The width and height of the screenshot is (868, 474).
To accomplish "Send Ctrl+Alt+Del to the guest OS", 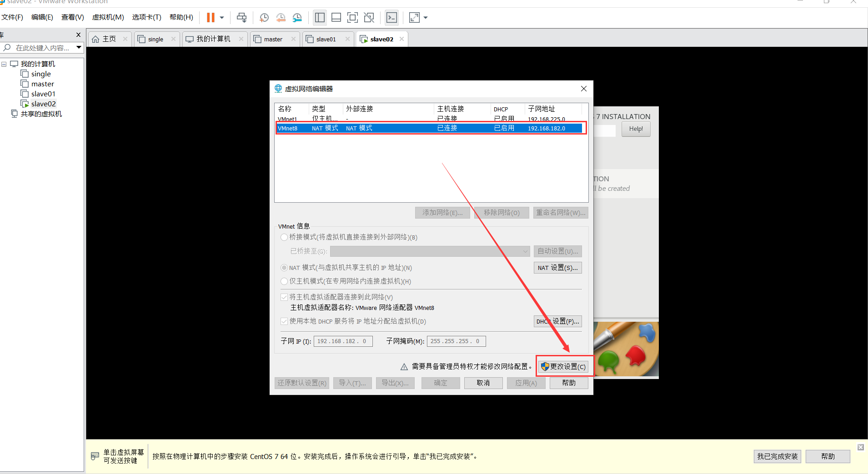I will pos(241,17).
